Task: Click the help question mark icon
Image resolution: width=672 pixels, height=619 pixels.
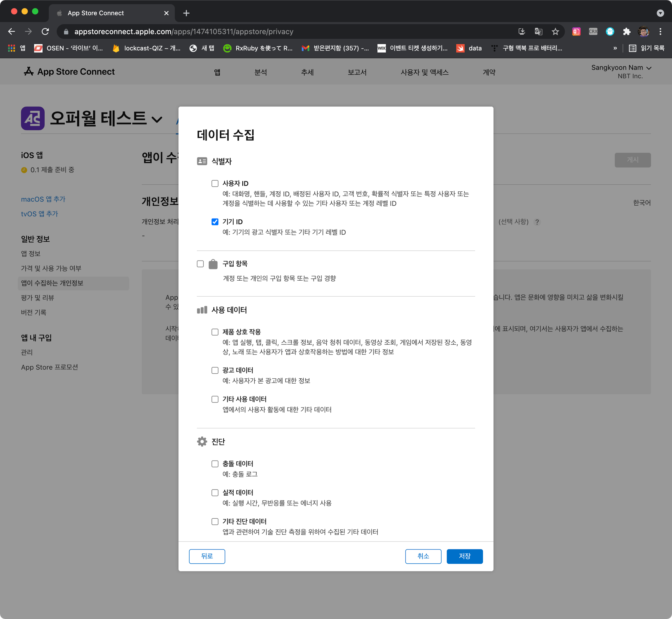Action: pos(537,222)
